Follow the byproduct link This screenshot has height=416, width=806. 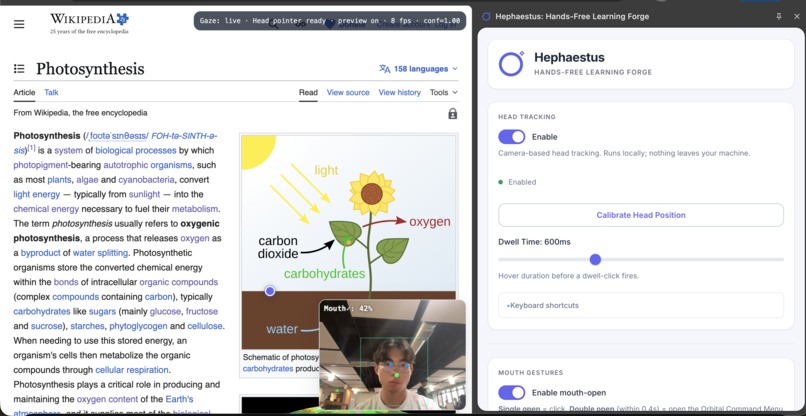pos(39,253)
